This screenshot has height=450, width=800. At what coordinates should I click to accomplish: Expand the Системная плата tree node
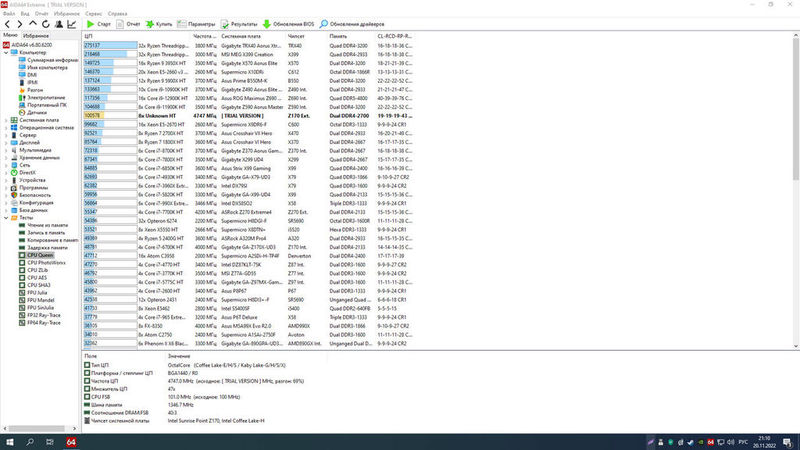coord(6,120)
